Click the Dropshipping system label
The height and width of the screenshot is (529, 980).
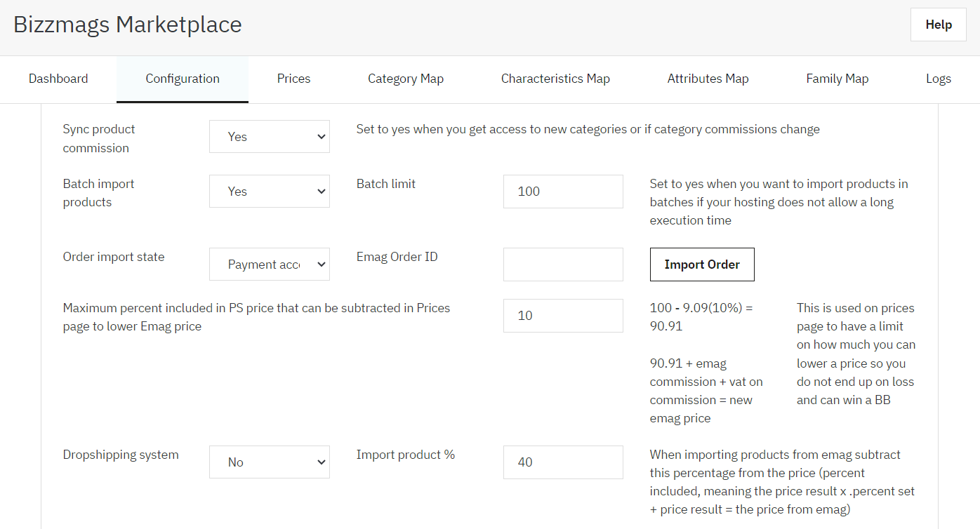[121, 455]
